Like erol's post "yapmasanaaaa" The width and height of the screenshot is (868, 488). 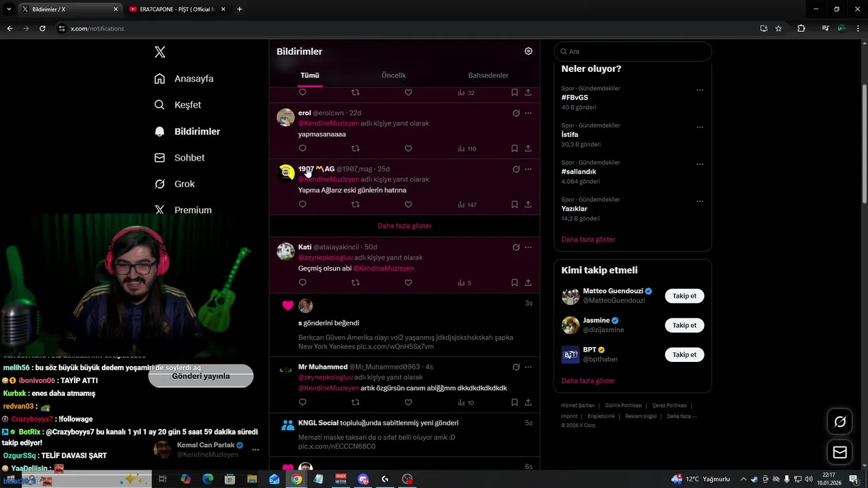(x=408, y=148)
